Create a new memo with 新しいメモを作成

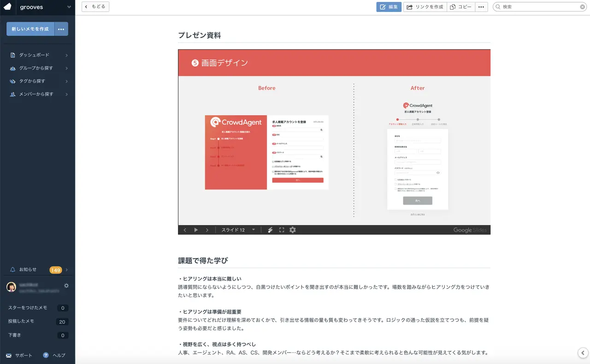pyautogui.click(x=30, y=29)
